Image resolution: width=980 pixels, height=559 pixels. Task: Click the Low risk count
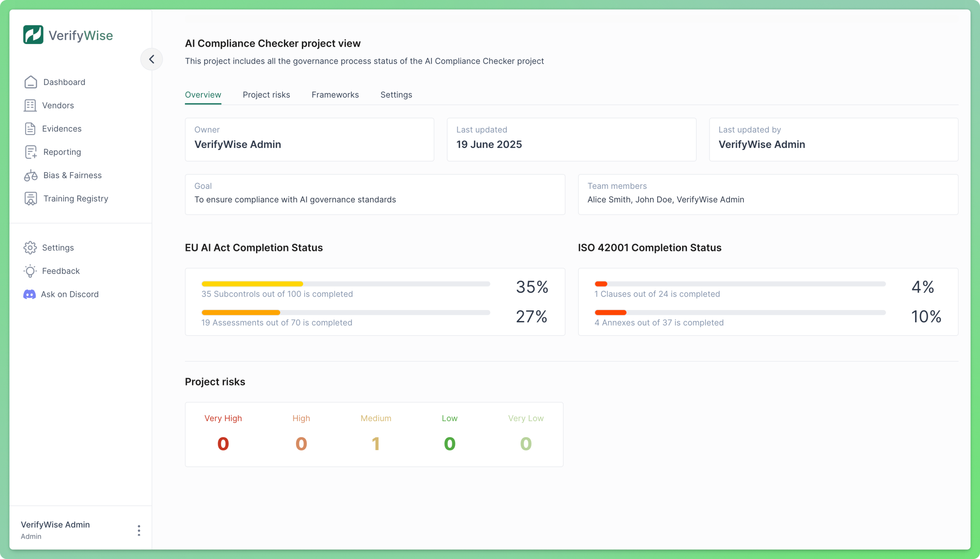(x=449, y=444)
